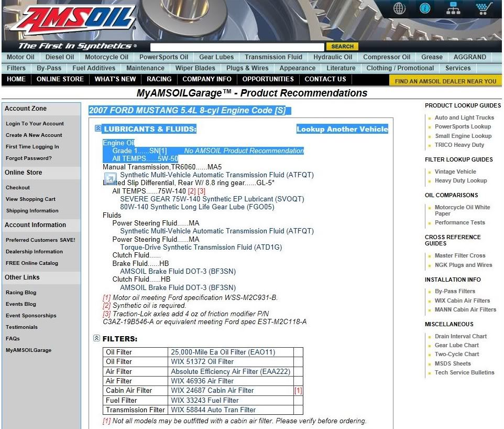Click the yellow SEARCH button

[x=342, y=47]
